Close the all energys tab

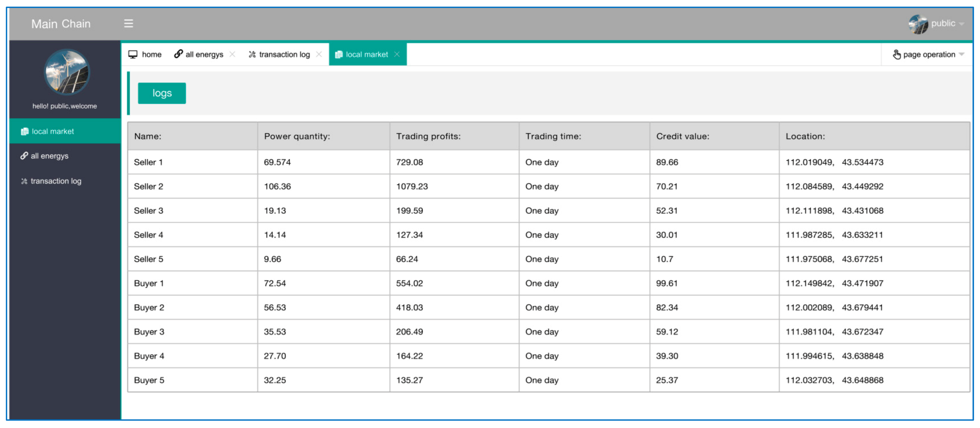(232, 54)
